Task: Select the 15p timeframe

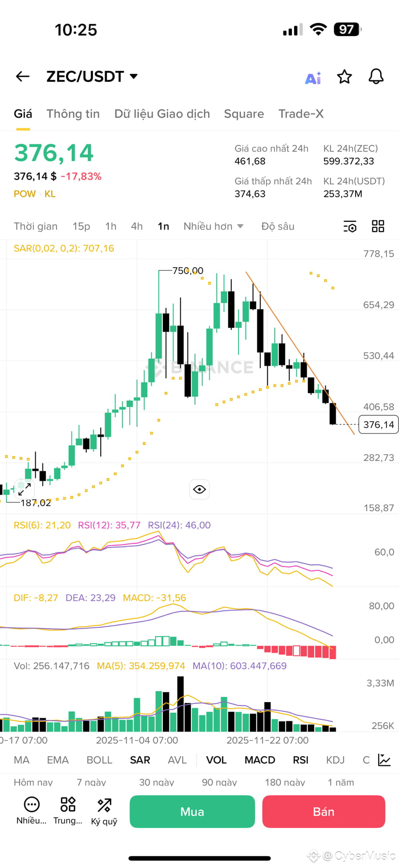Action: click(81, 226)
